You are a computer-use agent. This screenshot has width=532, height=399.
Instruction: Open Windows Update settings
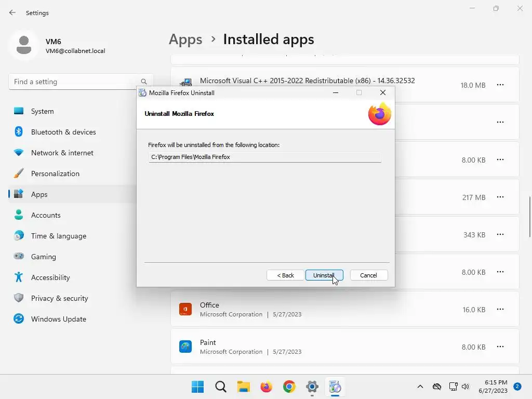(72, 319)
